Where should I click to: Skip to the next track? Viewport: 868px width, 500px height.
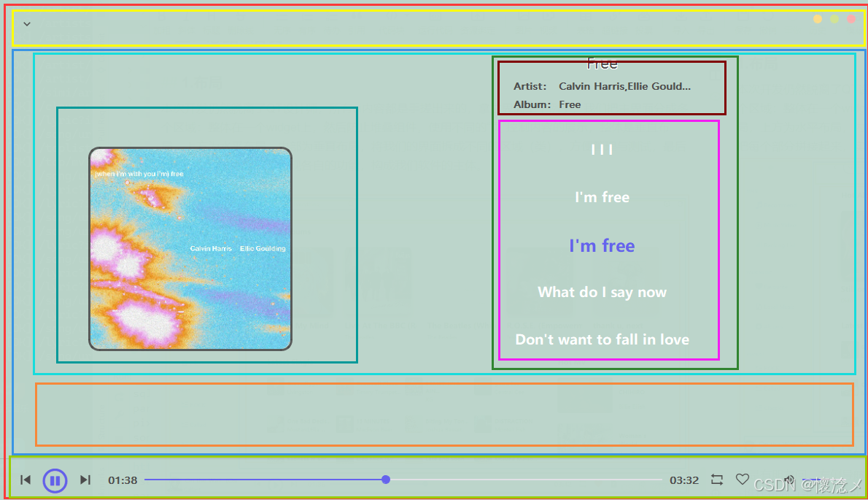click(x=85, y=480)
